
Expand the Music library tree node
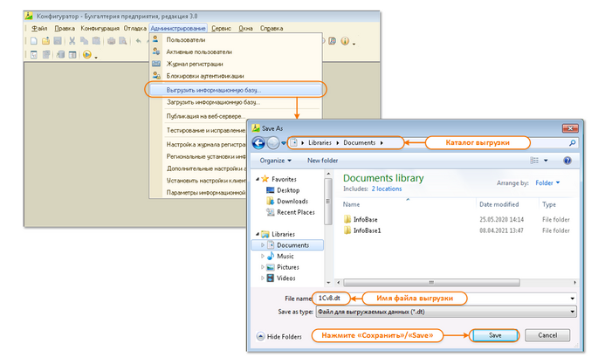[x=263, y=256]
